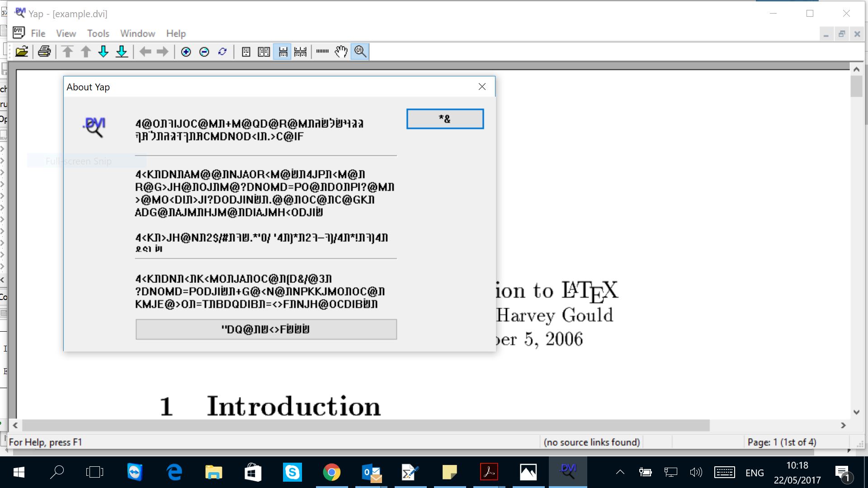Open Skype from taskbar
Screen dimensions: 868x488
point(292,473)
